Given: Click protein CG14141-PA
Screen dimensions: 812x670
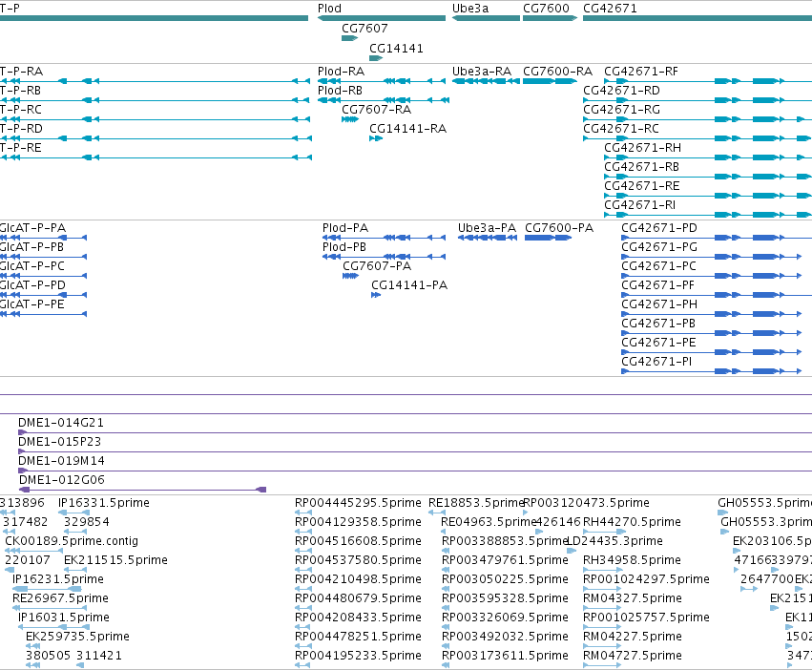Looking at the screenshot, I should point(409,285).
